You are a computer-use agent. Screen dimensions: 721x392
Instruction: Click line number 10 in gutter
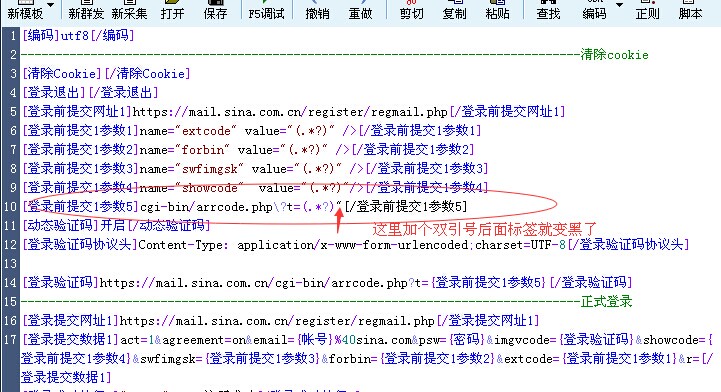point(10,207)
